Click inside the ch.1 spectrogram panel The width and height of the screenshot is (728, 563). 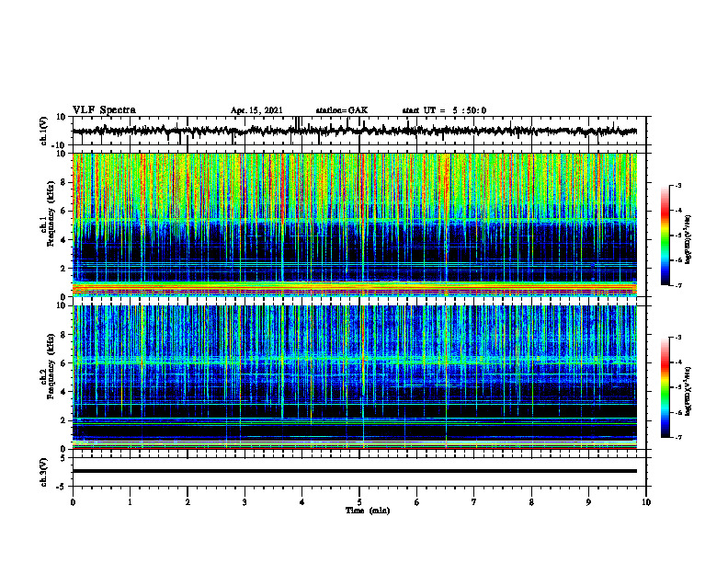coord(355,224)
